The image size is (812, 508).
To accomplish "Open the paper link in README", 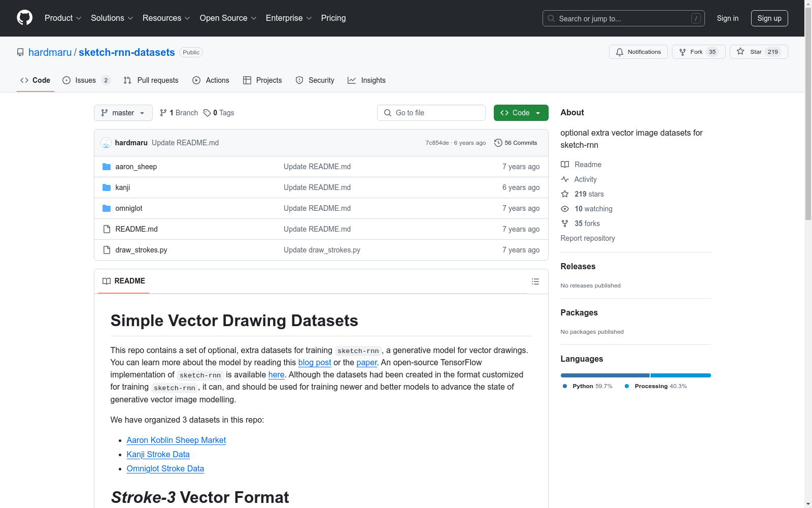I will point(367,362).
